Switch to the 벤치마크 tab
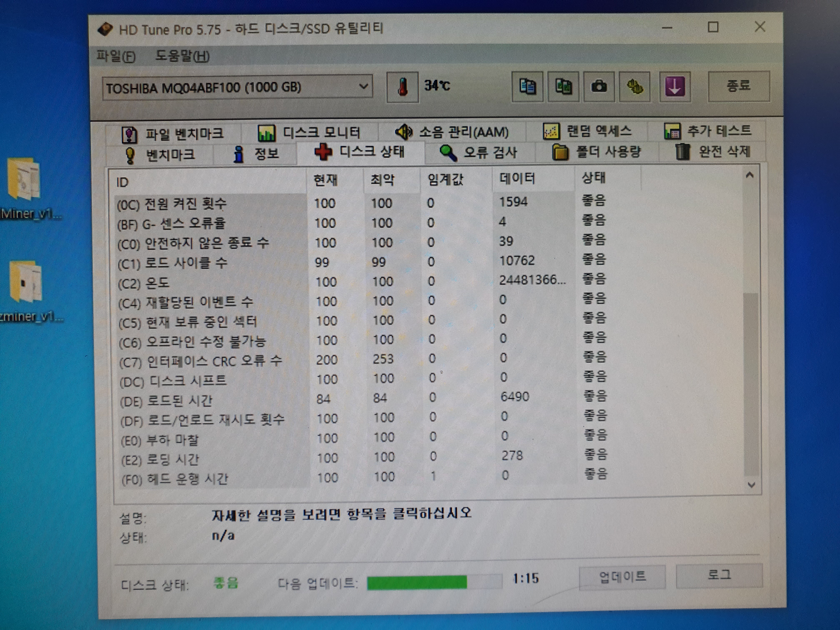The height and width of the screenshot is (630, 840). 160,155
